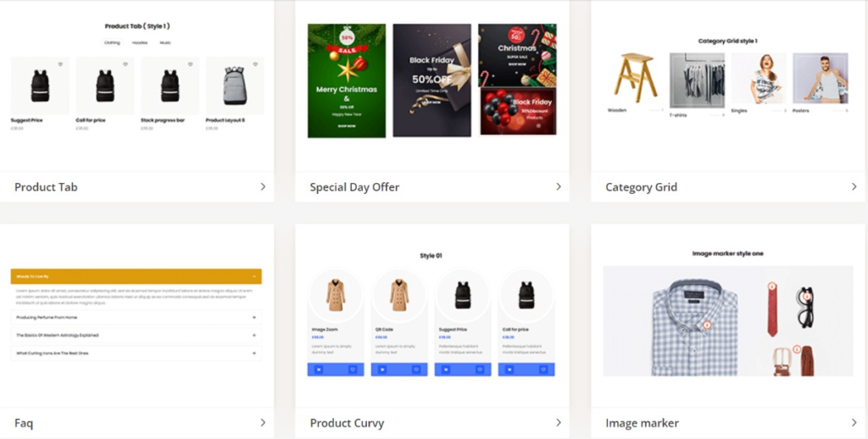Click heart icon under Suggest Price curvy card
The width and height of the screenshot is (868, 439).
point(480,370)
